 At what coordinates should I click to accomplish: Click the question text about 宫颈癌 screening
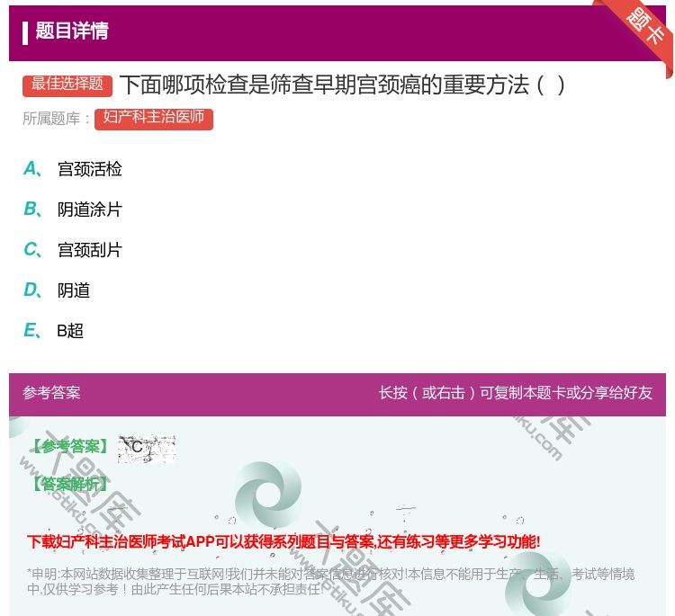tap(342, 85)
